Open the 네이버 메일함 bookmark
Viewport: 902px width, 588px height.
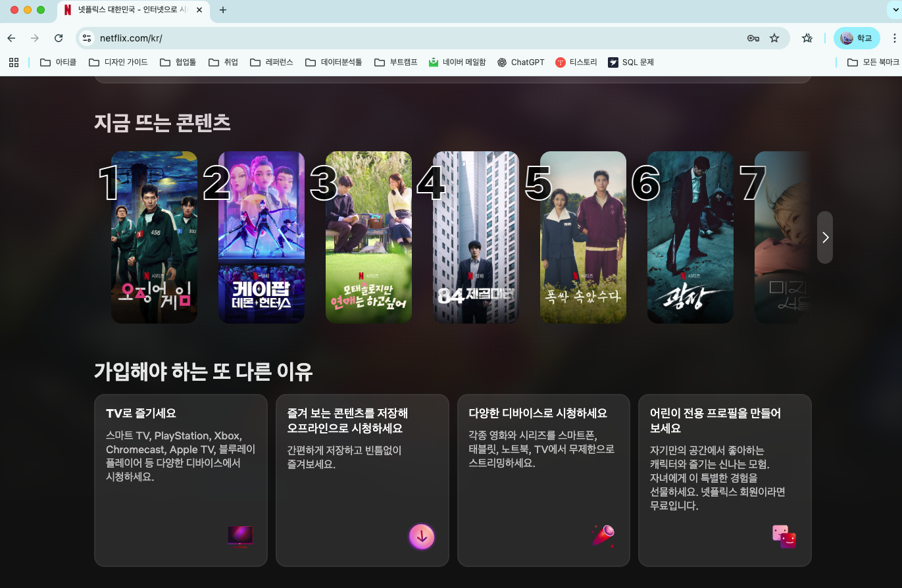pyautogui.click(x=457, y=62)
